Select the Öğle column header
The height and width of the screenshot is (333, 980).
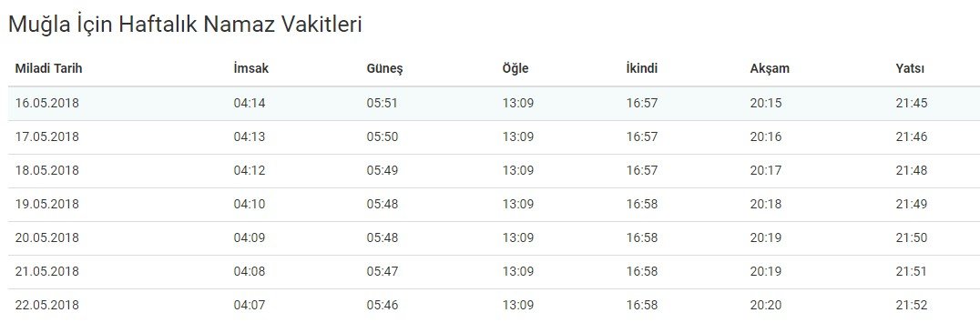point(515,69)
